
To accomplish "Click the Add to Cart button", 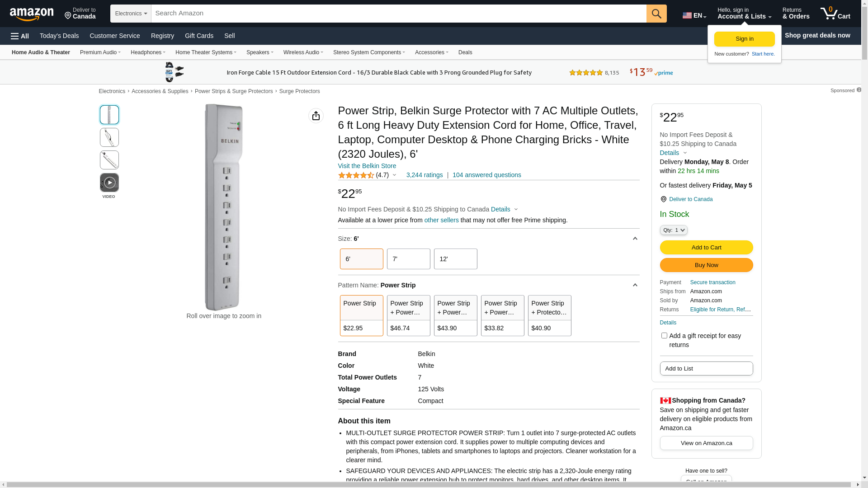I will (706, 247).
